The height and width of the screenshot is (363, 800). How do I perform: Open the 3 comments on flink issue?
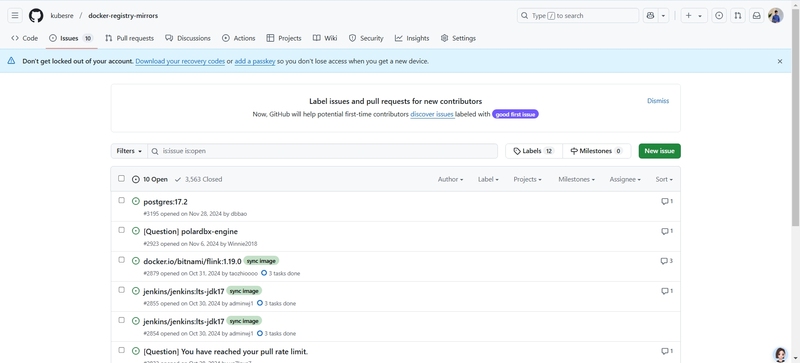pos(667,261)
